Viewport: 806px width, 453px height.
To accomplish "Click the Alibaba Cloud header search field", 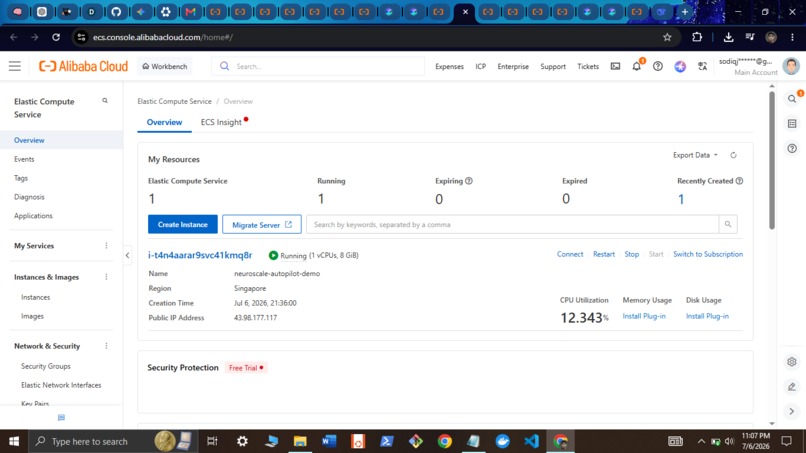I will [x=318, y=66].
